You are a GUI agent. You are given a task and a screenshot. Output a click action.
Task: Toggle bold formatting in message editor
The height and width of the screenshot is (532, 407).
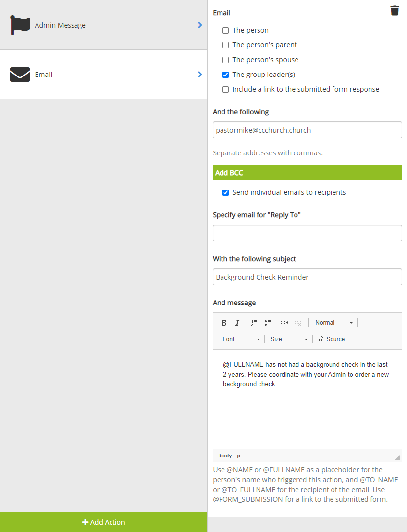pos(224,323)
